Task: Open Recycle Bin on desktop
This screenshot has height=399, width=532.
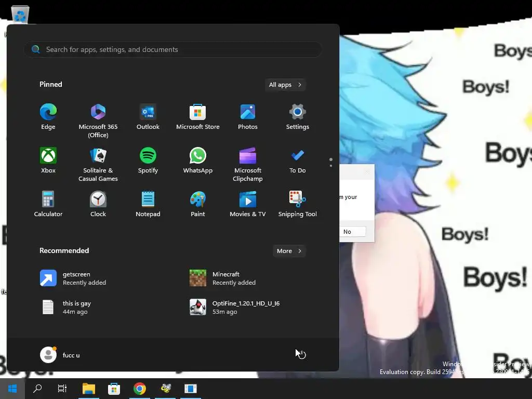Action: [x=20, y=15]
